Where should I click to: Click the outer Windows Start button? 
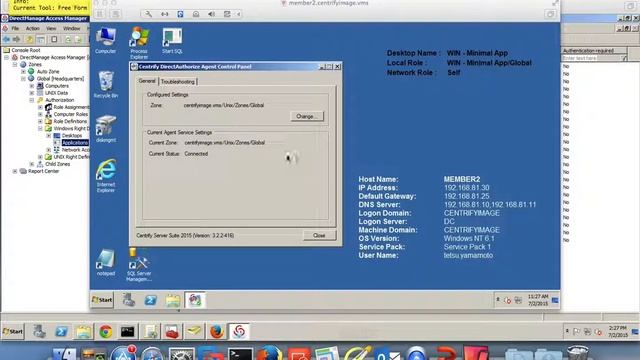pyautogui.click(x=13, y=331)
